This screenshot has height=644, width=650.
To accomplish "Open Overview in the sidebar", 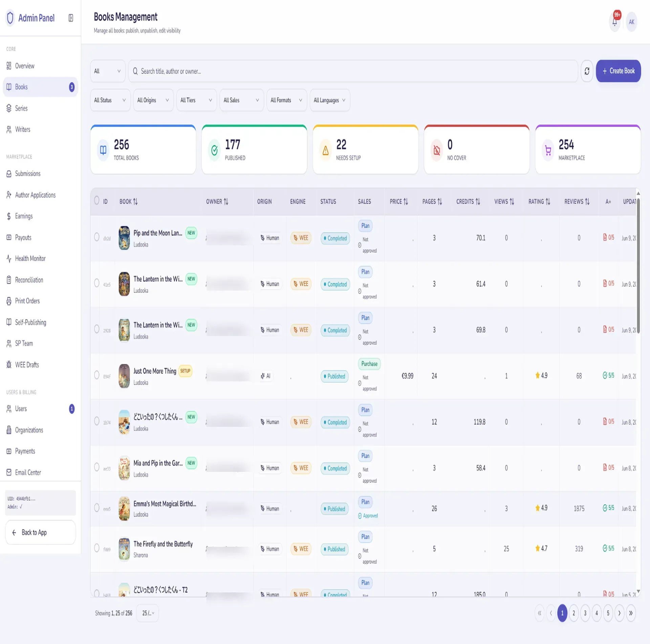I will 40,66.
